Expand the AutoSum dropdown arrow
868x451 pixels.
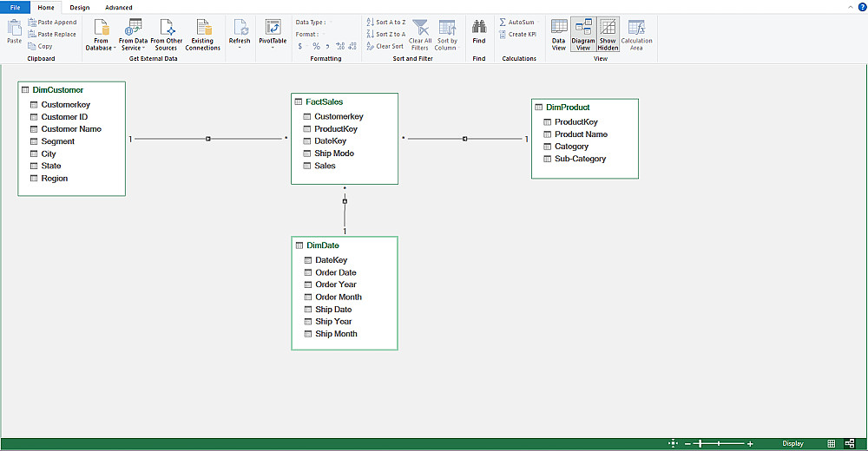click(538, 23)
